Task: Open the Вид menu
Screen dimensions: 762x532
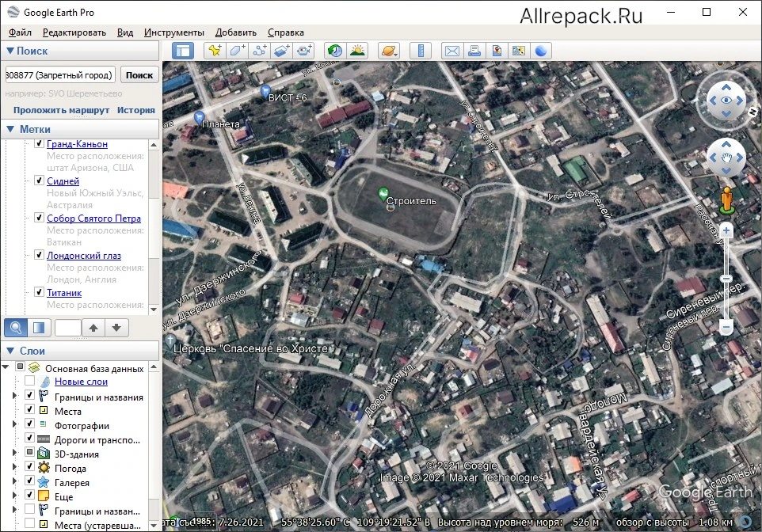Action: (125, 32)
